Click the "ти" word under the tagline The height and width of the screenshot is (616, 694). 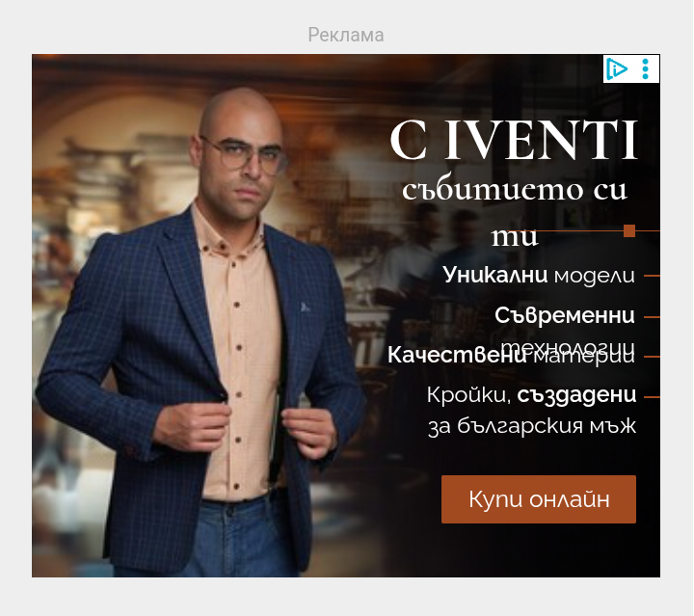(x=515, y=236)
